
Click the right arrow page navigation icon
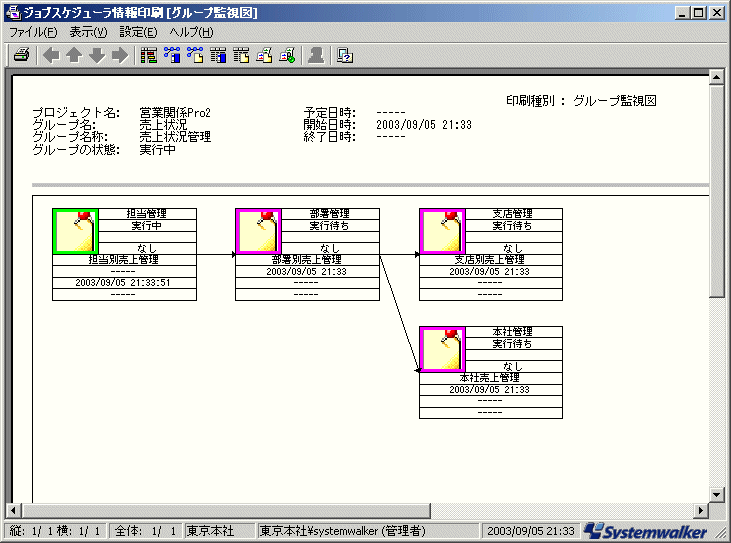click(x=120, y=55)
